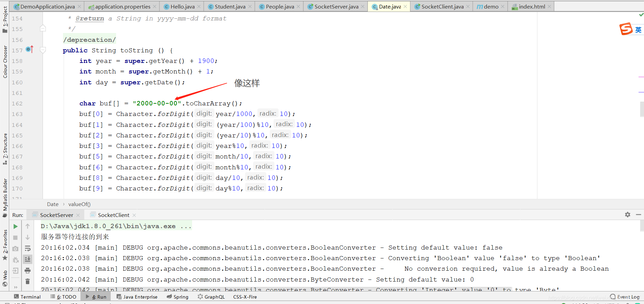Click the toString method name

pyautogui.click(x=137, y=50)
